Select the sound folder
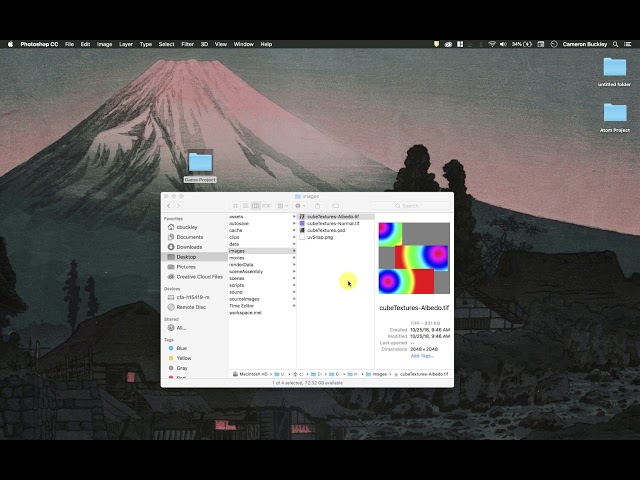This screenshot has width=640, height=480. point(262,292)
